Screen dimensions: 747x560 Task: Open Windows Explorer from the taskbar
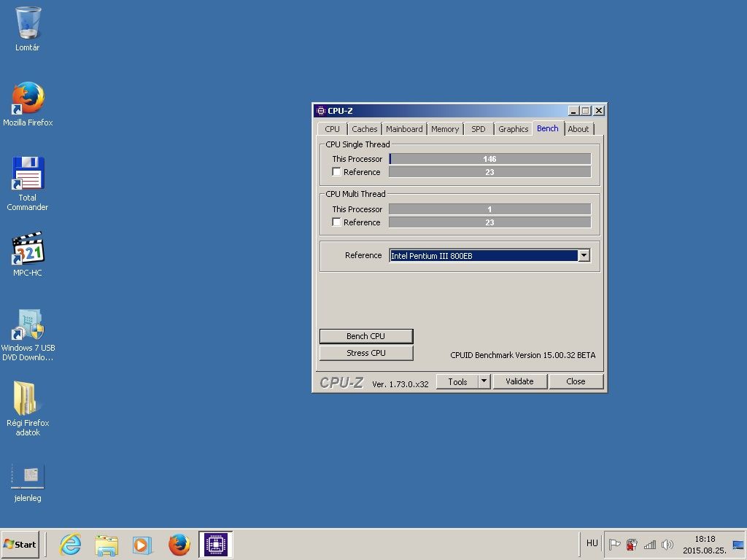[x=107, y=544]
